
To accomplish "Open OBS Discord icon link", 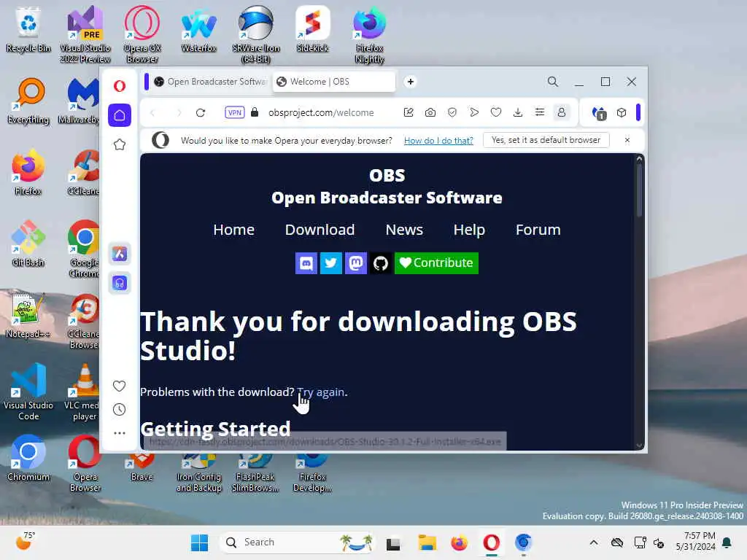I will click(306, 262).
